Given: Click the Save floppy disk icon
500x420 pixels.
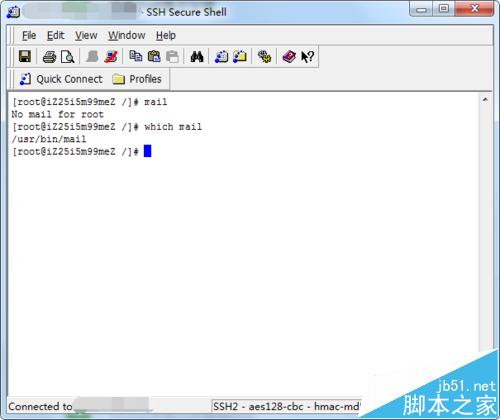Looking at the screenshot, I should point(25,57).
